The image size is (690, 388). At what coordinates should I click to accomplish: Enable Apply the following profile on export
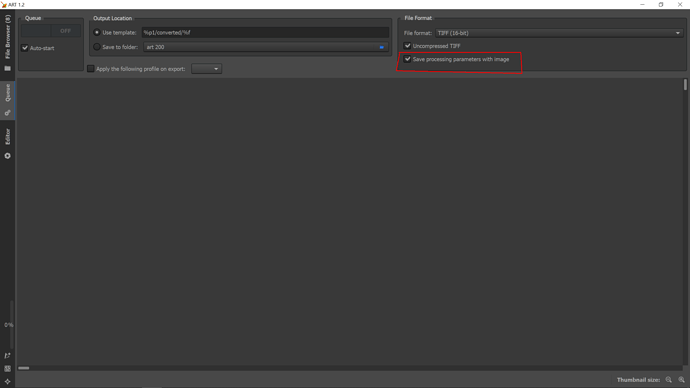(91, 69)
